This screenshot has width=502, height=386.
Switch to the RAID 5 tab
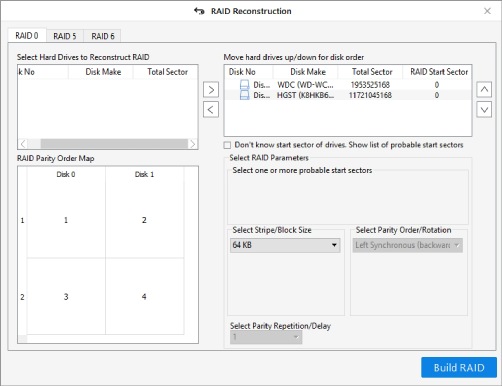(65, 36)
